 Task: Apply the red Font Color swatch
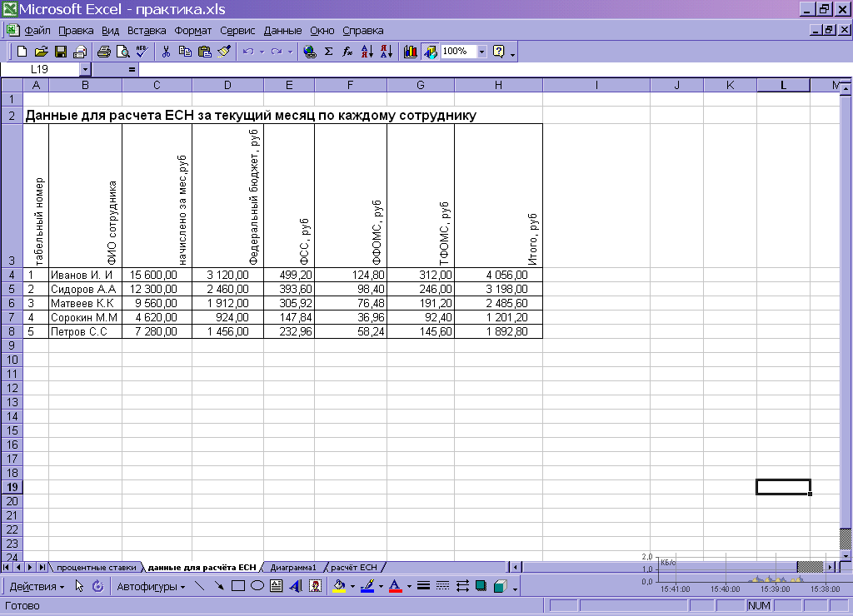(396, 586)
